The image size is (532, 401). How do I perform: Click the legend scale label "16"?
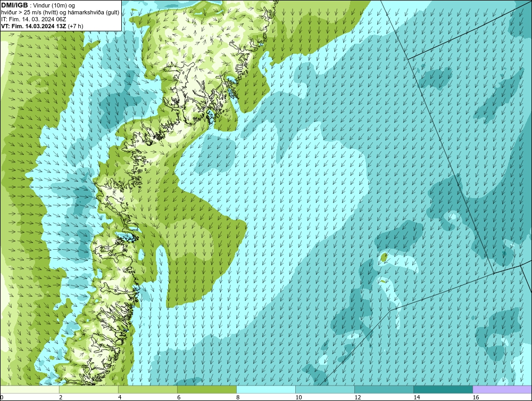coord(476,397)
